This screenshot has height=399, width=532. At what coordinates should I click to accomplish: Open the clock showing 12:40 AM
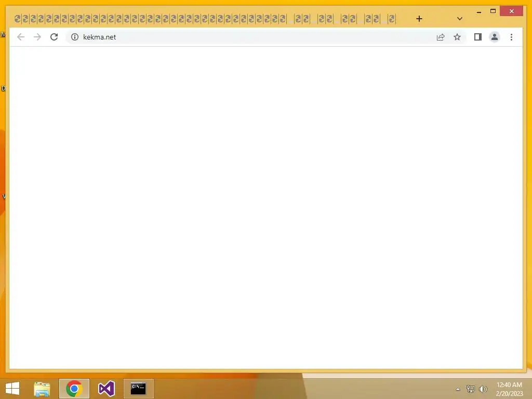pos(509,389)
